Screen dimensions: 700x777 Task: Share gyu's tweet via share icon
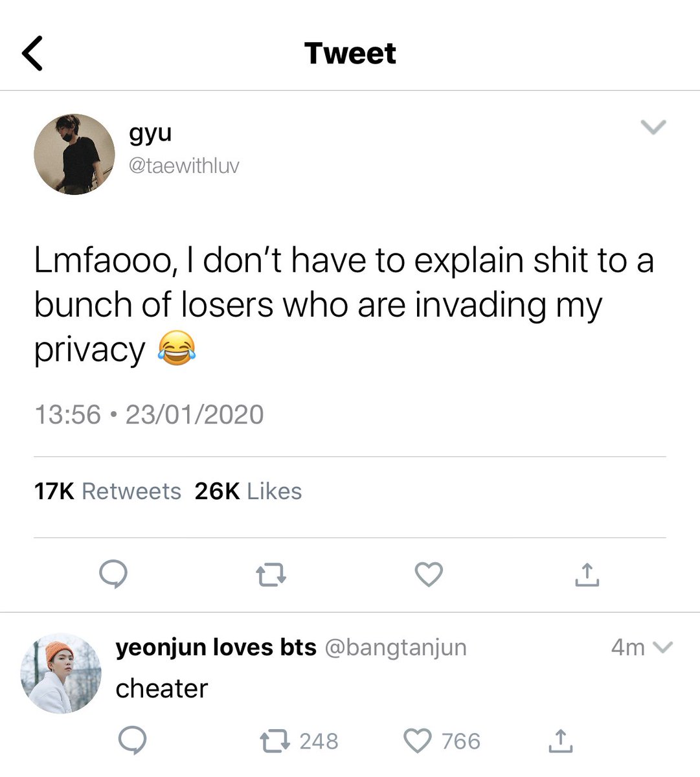(587, 574)
